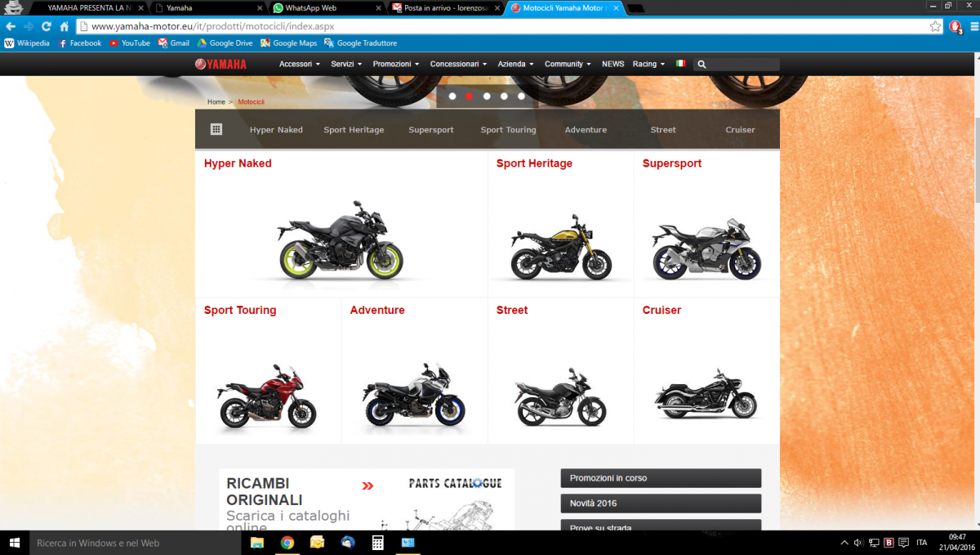Open Gmail bookmark
Image resolution: width=980 pixels, height=555 pixels.
[174, 43]
